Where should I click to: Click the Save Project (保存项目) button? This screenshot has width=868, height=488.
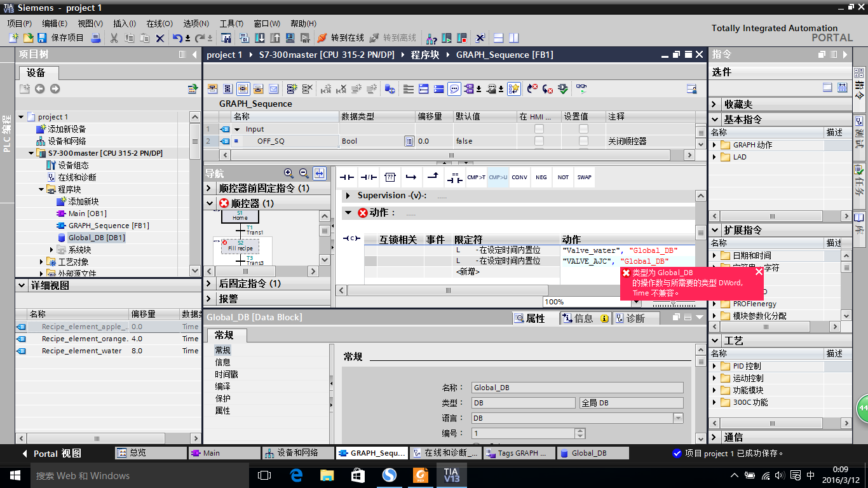pyautogui.click(x=61, y=38)
